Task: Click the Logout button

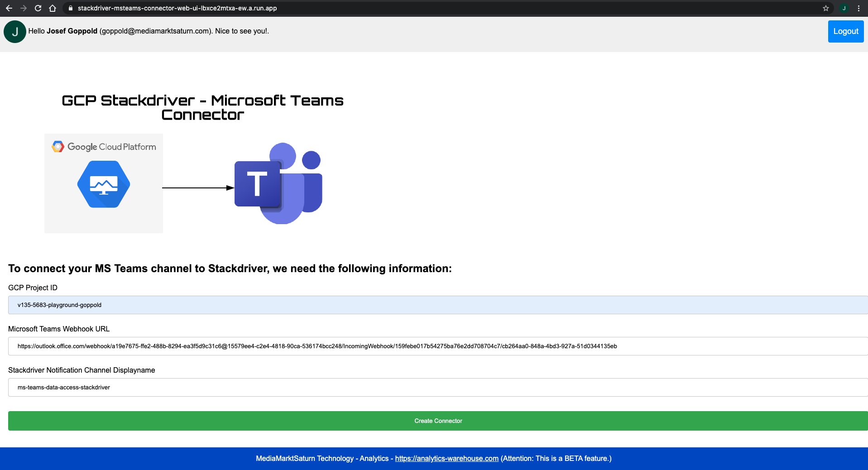Action: pyautogui.click(x=846, y=31)
